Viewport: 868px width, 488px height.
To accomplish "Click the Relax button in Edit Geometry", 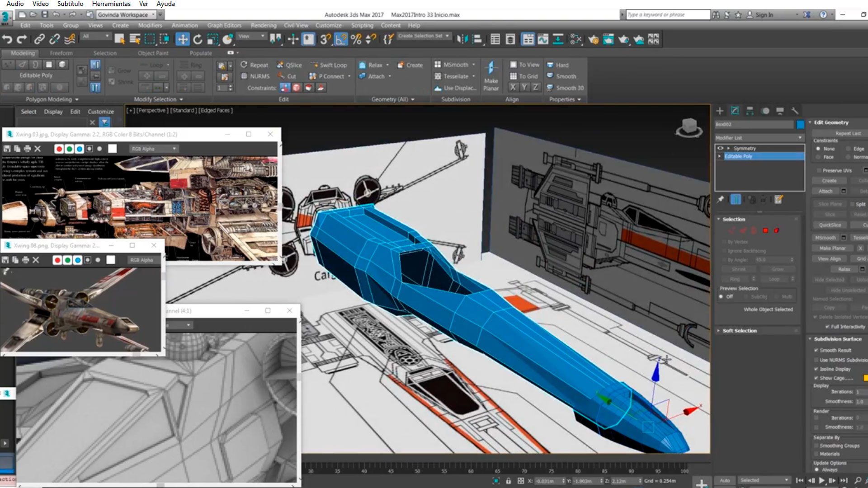I will coord(844,269).
